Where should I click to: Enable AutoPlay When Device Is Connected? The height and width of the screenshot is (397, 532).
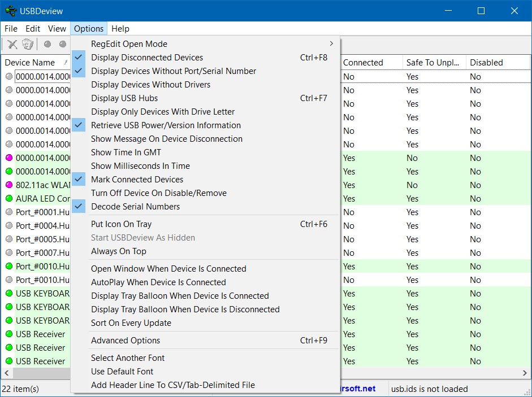[x=205, y=282]
